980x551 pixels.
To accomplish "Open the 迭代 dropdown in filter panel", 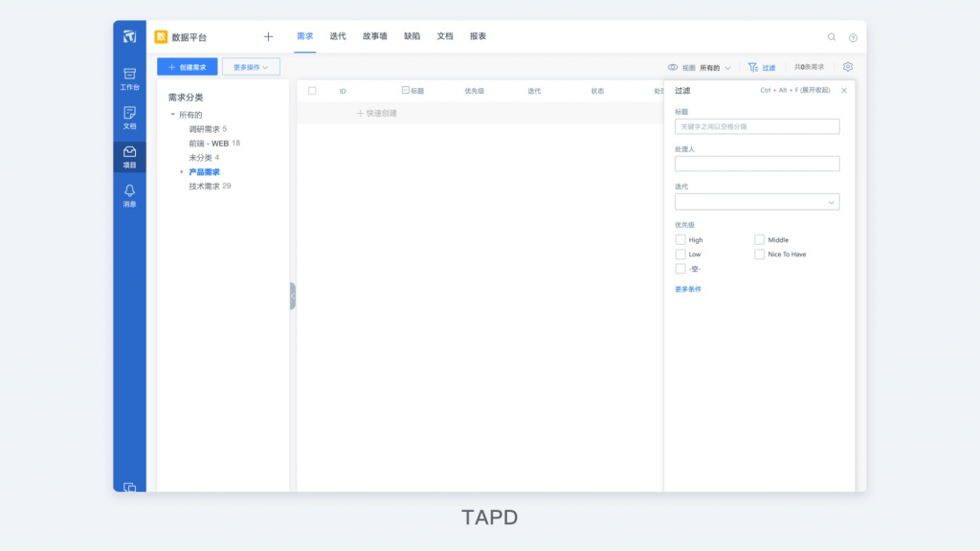I will 757,202.
